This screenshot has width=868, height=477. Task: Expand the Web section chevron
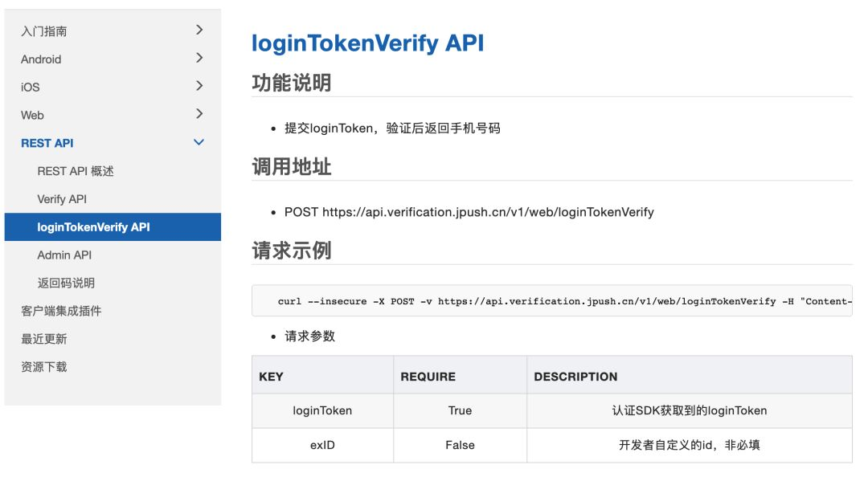coord(199,114)
